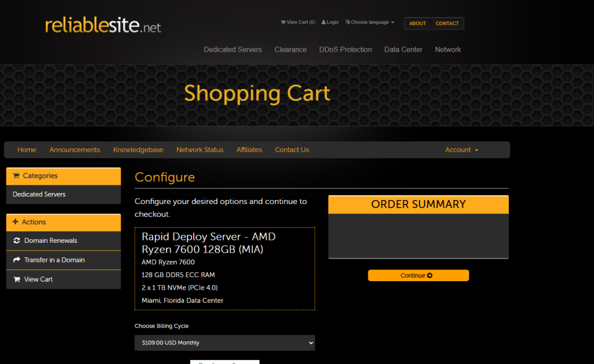Viewport: 594px width, 364px height.
Task: Click the Transfer in a Domain arrow icon
Action: point(17,260)
